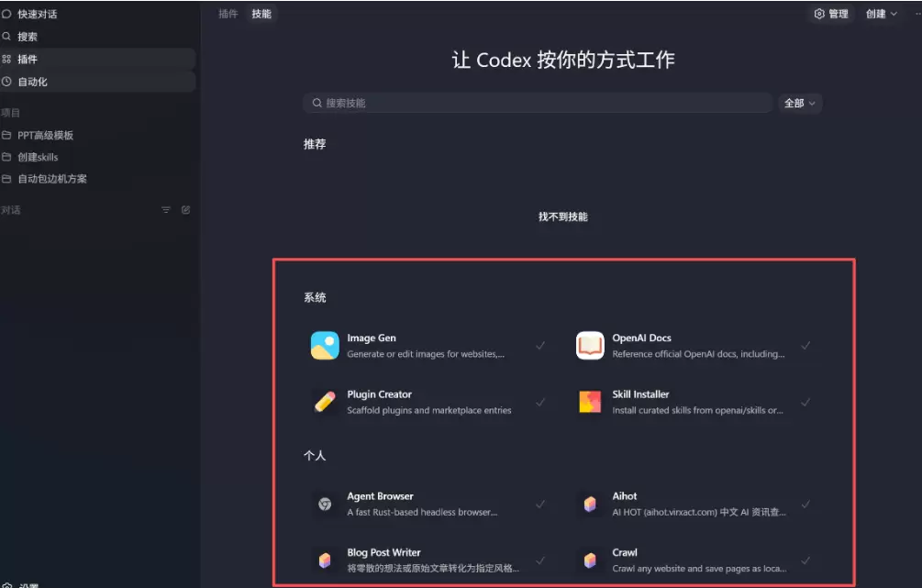Screen dimensions: 922x588
Task: Open the 全部 filter dropdown
Action: (800, 103)
